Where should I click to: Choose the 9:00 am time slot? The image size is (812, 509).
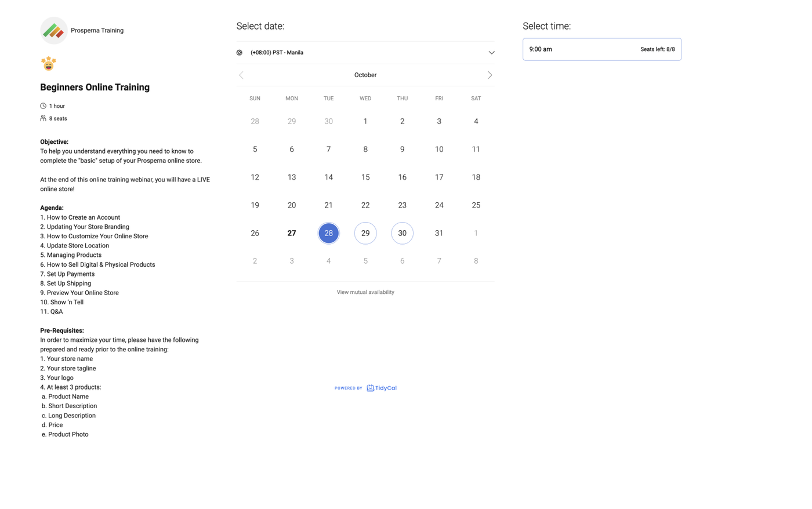click(x=602, y=49)
